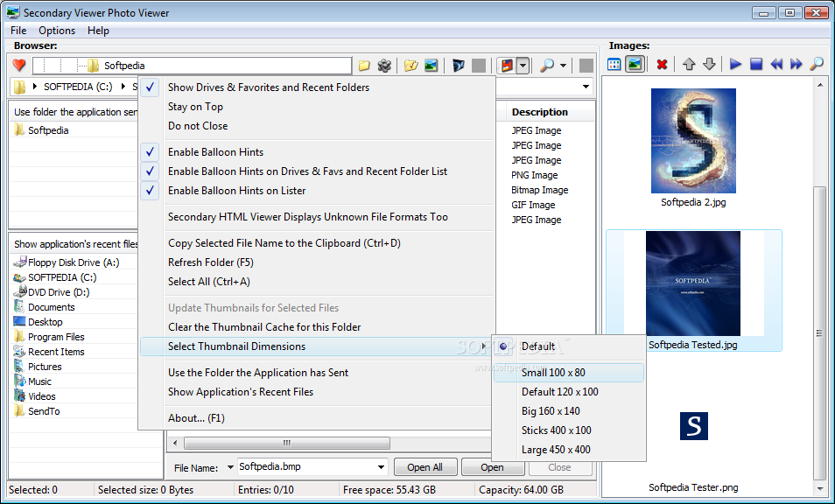Click the dark blue 3D box icon

tap(458, 66)
